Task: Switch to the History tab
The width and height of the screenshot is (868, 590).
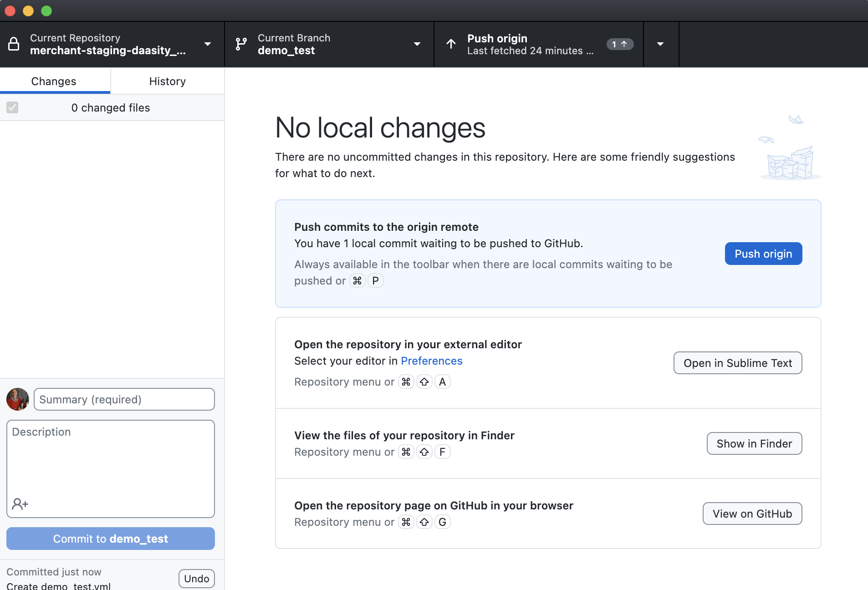Action: click(167, 81)
